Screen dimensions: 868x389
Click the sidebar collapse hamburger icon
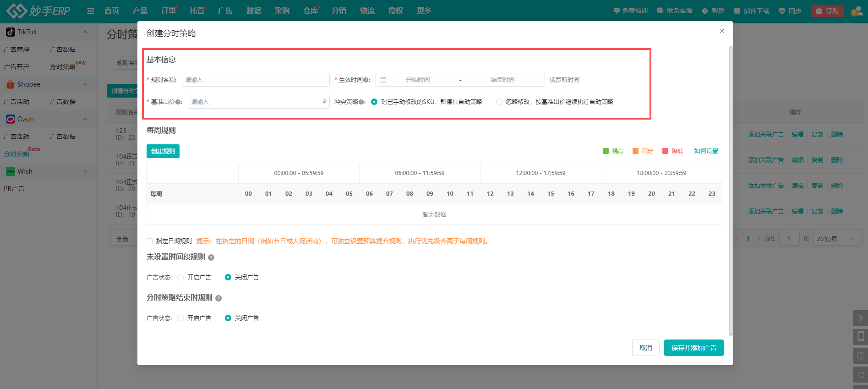91,11
